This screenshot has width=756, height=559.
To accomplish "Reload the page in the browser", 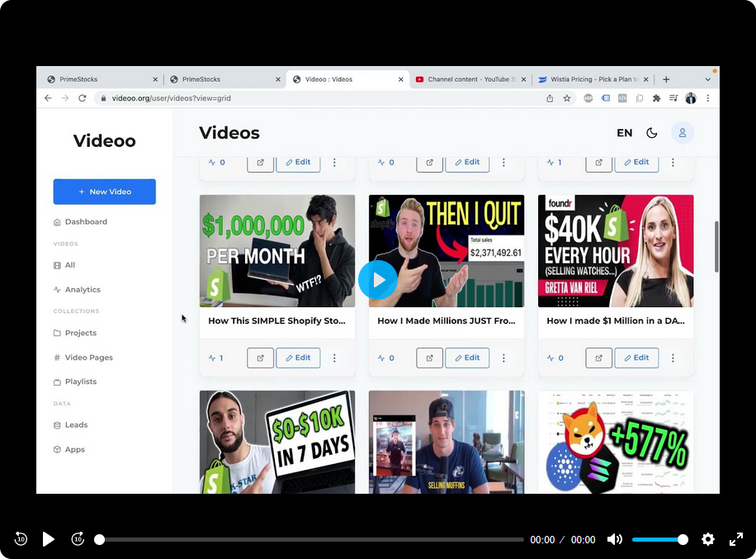I will click(x=83, y=98).
